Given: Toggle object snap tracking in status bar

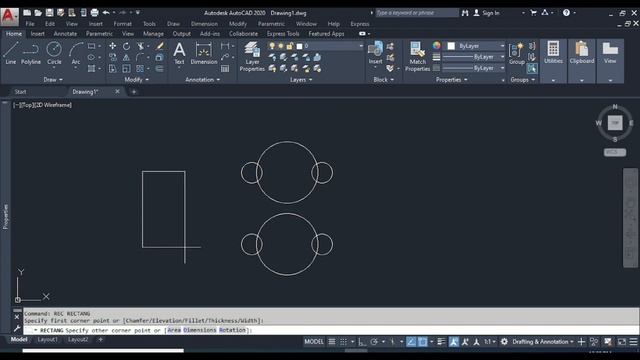Looking at the screenshot, I should [x=411, y=342].
